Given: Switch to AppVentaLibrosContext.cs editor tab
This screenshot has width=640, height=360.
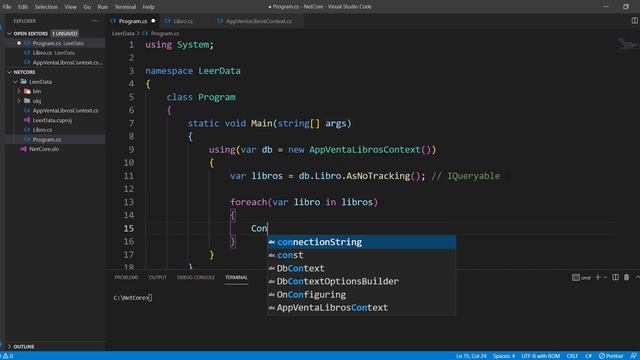Looking at the screenshot, I should click(x=259, y=21).
